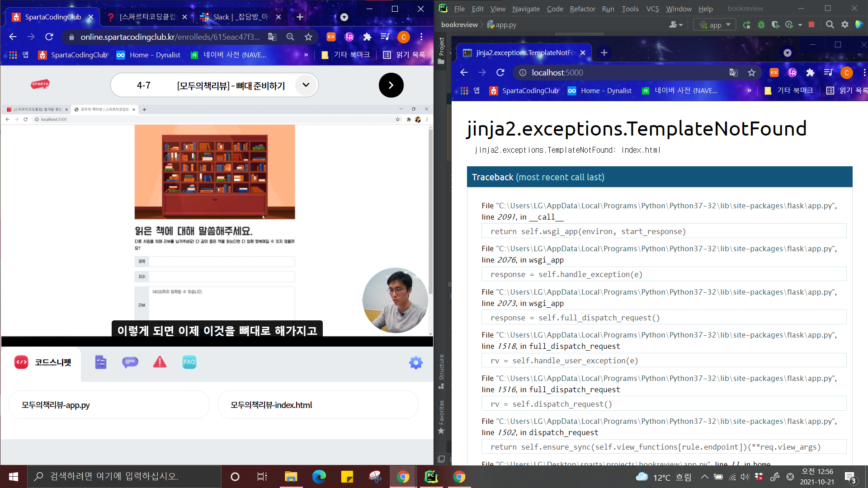This screenshot has height=488, width=868.
Task: Expand the 4-7 lesson dropdown chevron
Action: click(x=306, y=85)
